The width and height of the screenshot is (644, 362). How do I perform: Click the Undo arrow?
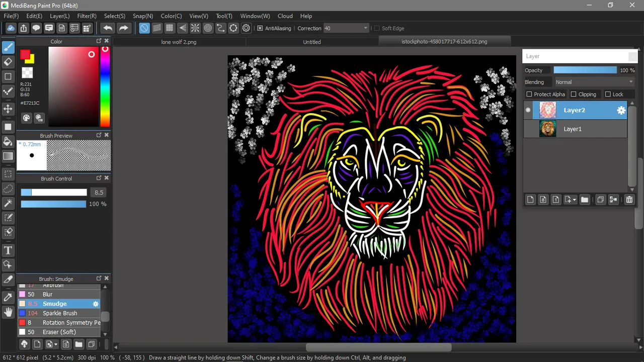point(108,28)
